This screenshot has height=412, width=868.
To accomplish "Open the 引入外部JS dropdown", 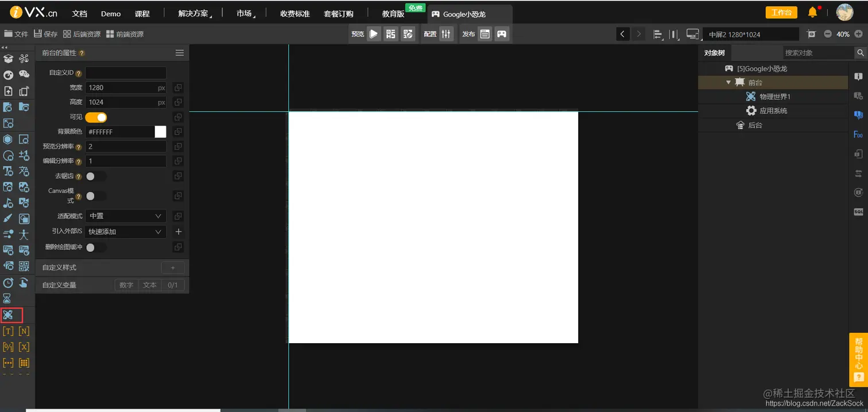I will (126, 232).
